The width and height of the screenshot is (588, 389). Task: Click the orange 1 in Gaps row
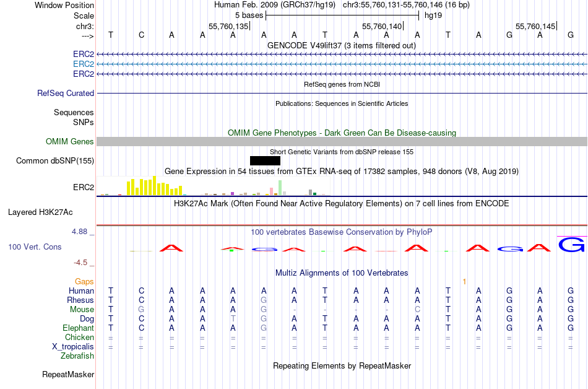coord(464,281)
